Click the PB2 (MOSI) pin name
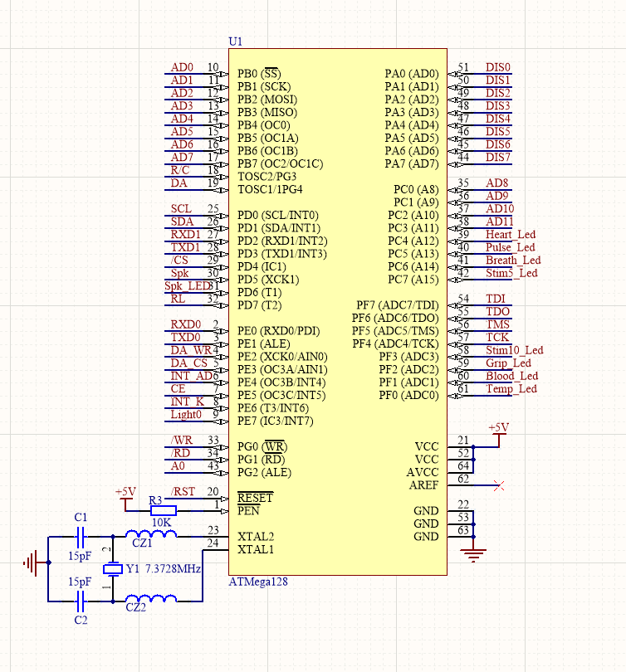The height and width of the screenshot is (672, 626). tap(267, 100)
